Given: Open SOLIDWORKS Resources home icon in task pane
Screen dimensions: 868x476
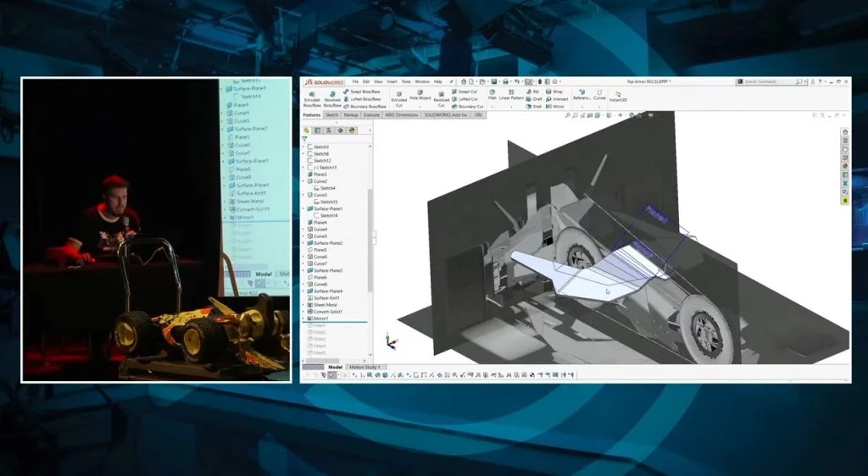Looking at the screenshot, I should point(845,132).
